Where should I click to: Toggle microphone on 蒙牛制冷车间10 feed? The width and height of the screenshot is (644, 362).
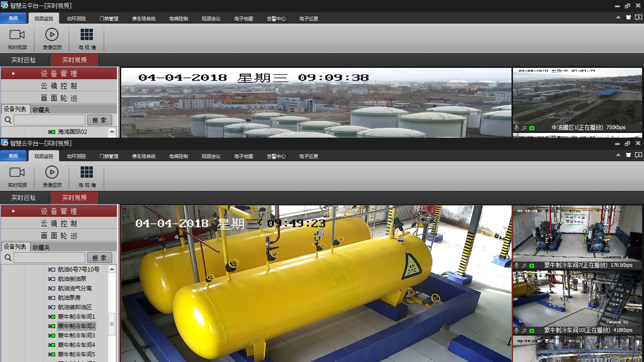pyautogui.click(x=517, y=330)
